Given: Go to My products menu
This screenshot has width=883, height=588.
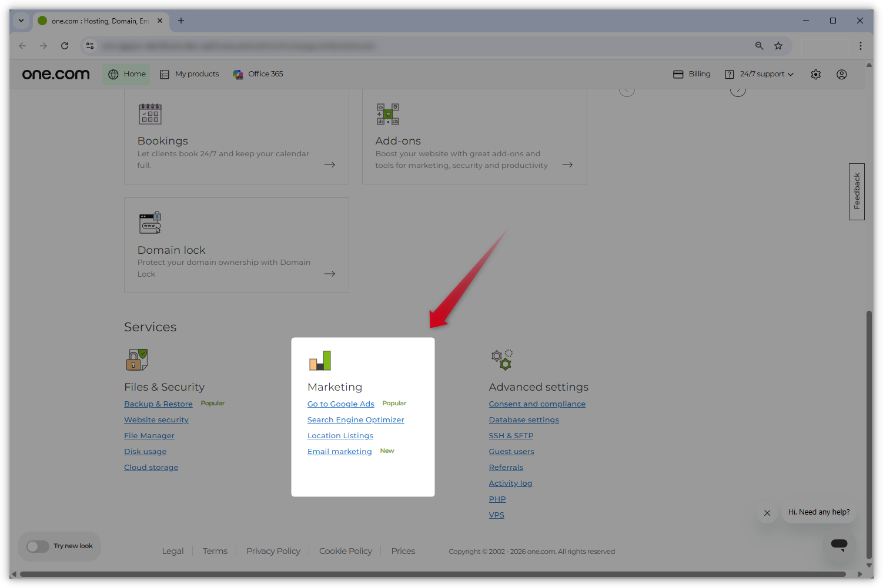Looking at the screenshot, I should pos(189,74).
